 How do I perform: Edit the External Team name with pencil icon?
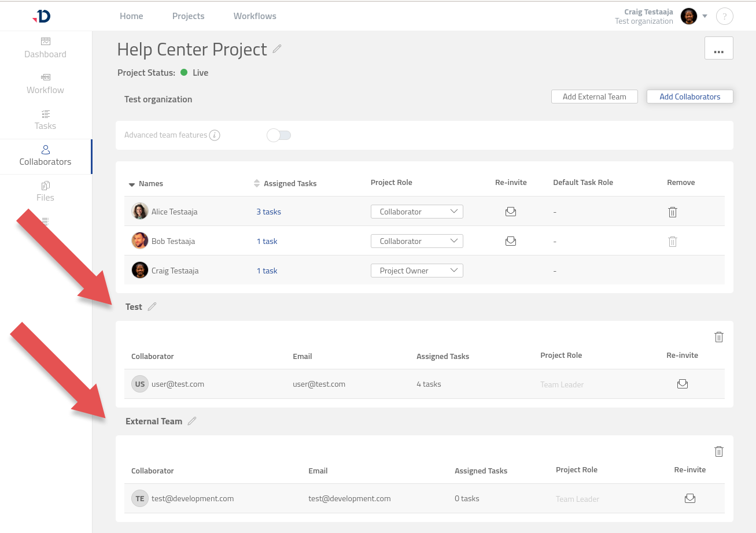(192, 421)
